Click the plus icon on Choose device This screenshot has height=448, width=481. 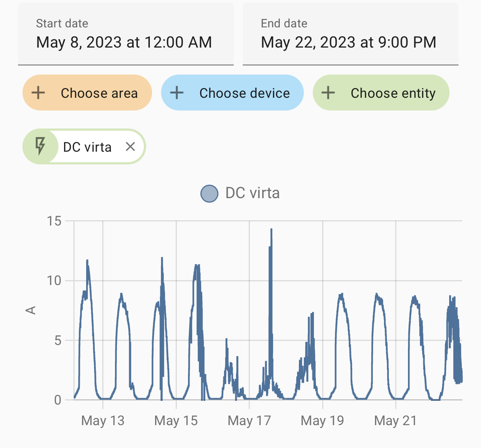tap(177, 93)
